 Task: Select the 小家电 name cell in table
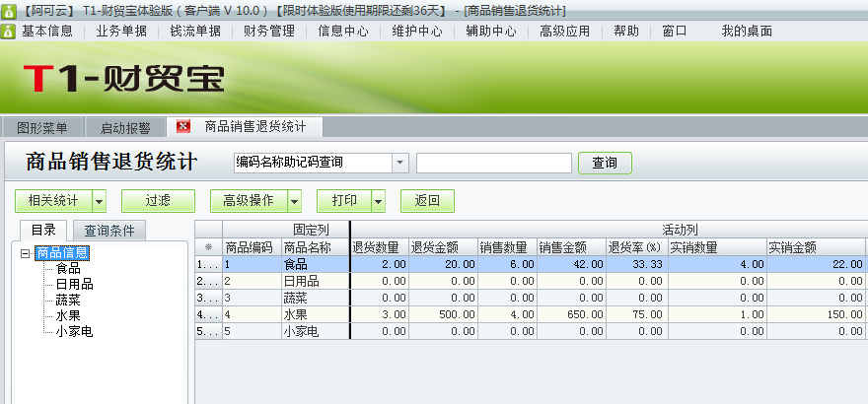coord(316,331)
